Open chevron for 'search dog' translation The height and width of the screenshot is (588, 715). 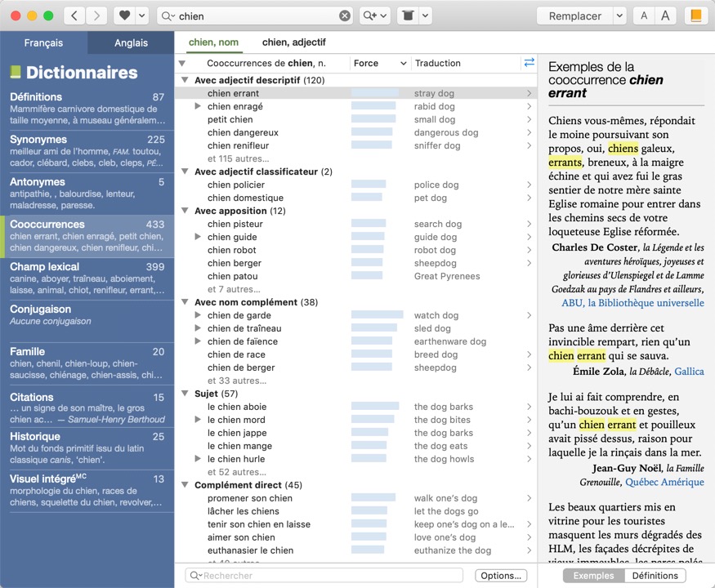point(529,224)
